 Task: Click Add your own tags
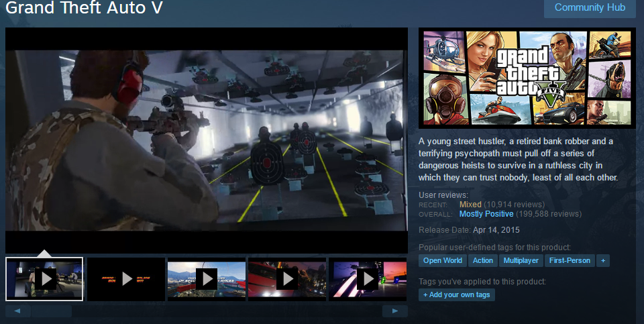coord(457,294)
